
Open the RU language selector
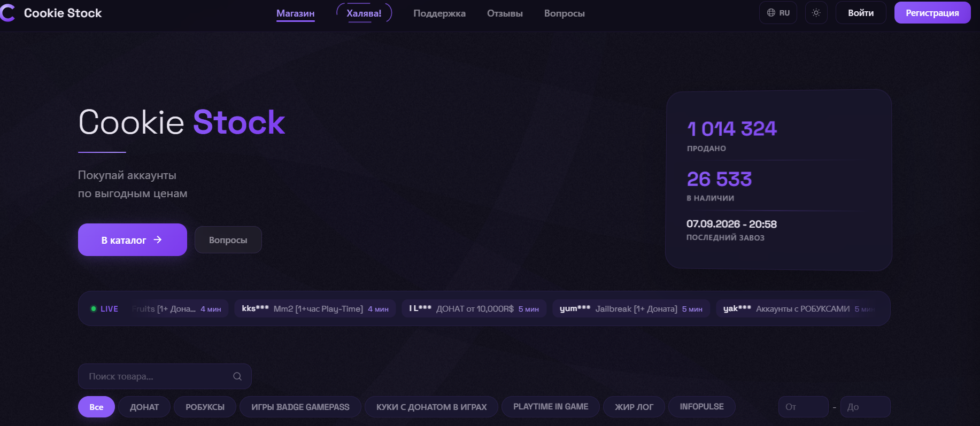click(778, 13)
